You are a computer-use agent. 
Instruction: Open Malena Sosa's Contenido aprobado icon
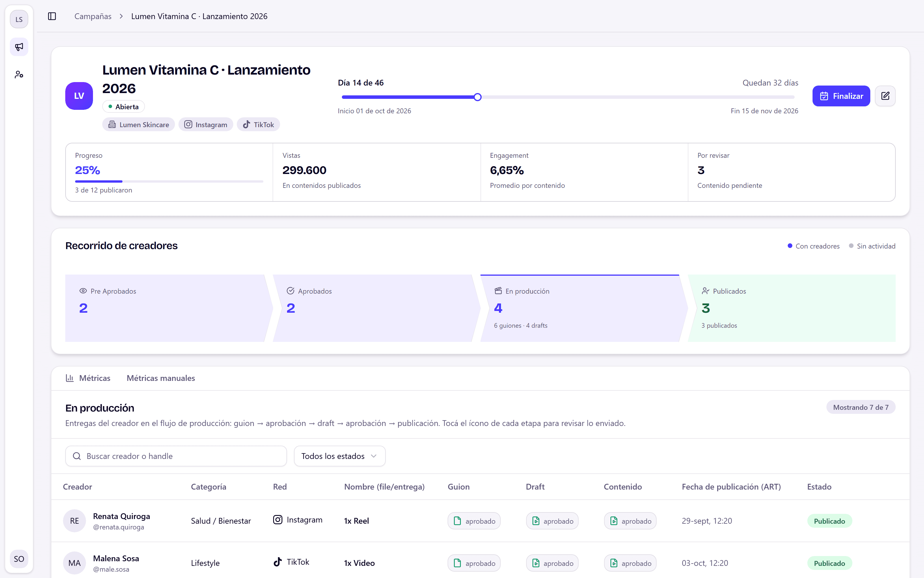point(630,563)
